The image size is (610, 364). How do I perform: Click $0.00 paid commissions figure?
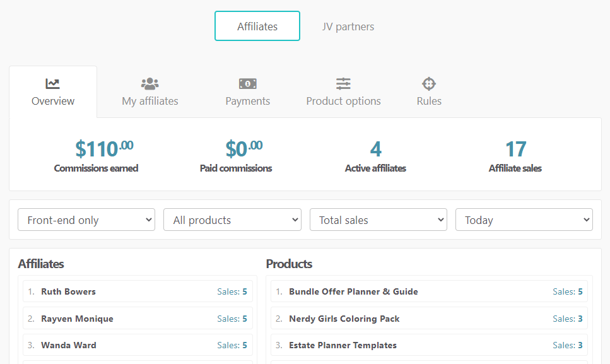[x=244, y=149]
